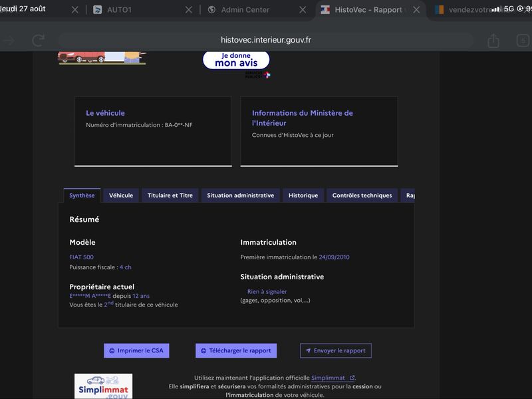Click the printer icon in Télécharger le rapport

click(x=203, y=351)
